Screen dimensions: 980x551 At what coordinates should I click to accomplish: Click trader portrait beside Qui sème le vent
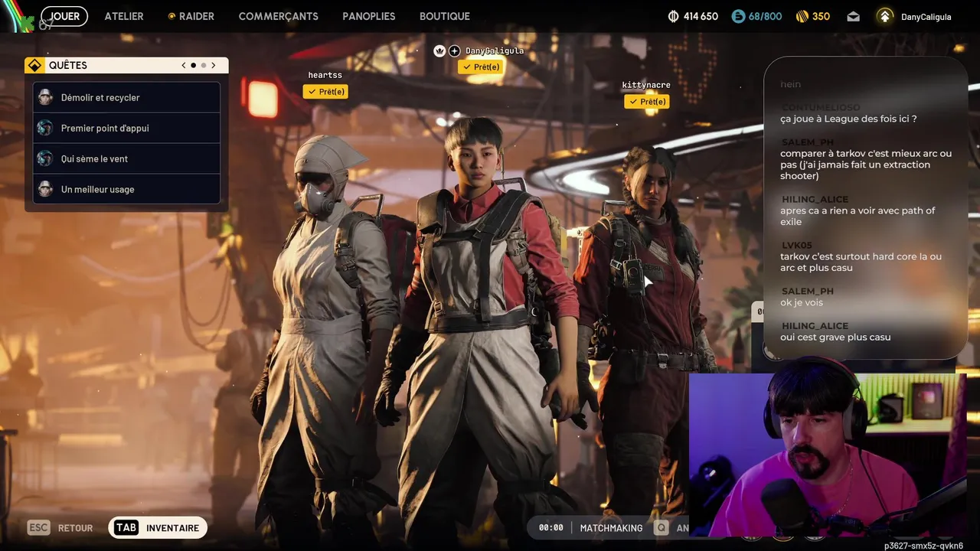tap(45, 158)
